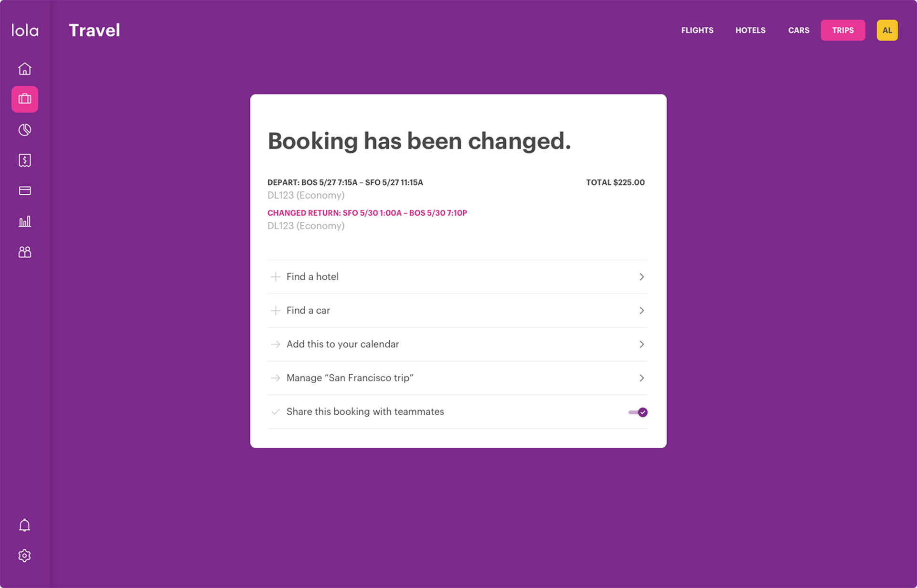The image size is (917, 588).
Task: Open the pie chart reports icon
Action: tap(25, 130)
